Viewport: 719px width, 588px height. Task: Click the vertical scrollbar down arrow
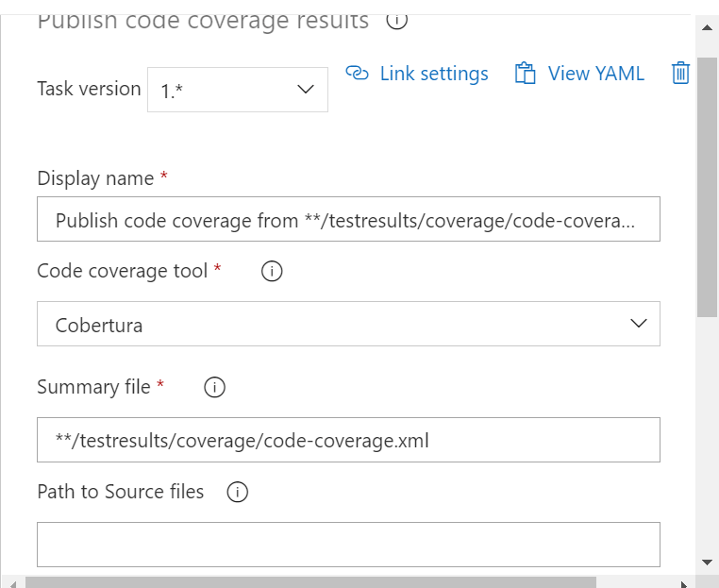(708, 563)
